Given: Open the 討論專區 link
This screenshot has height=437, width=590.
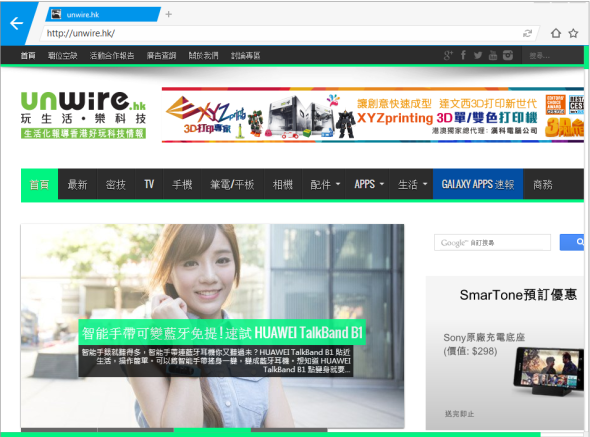Looking at the screenshot, I should 245,56.
